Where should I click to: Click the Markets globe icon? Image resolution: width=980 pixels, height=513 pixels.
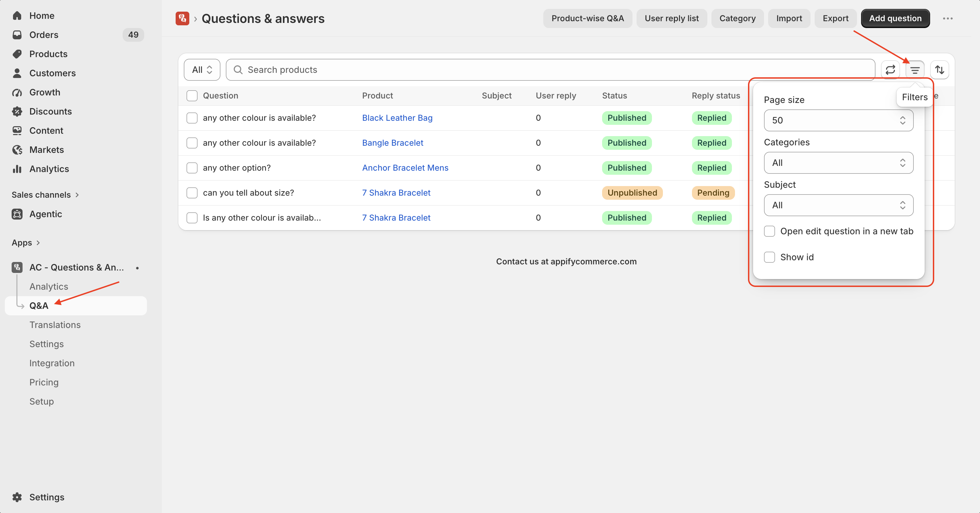17,150
